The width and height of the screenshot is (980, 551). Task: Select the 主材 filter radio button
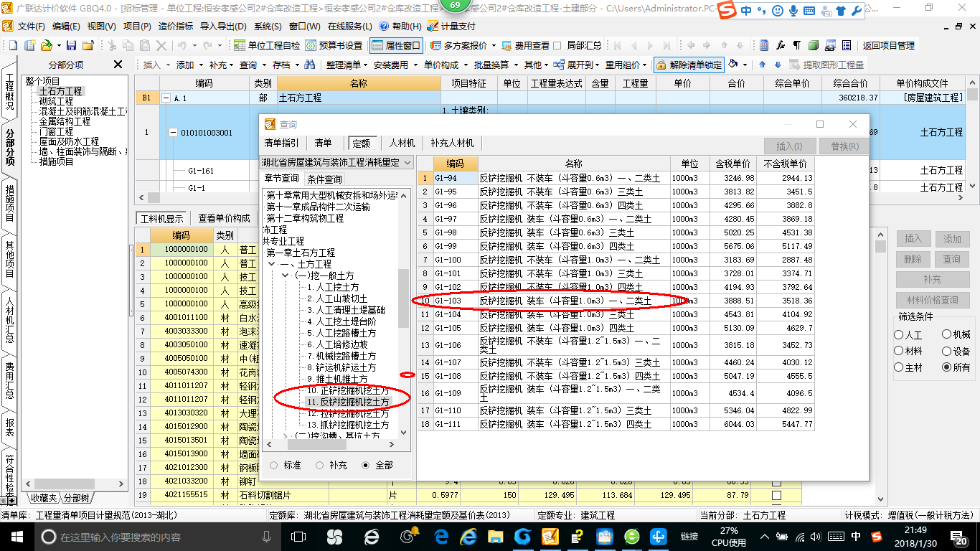coord(899,367)
